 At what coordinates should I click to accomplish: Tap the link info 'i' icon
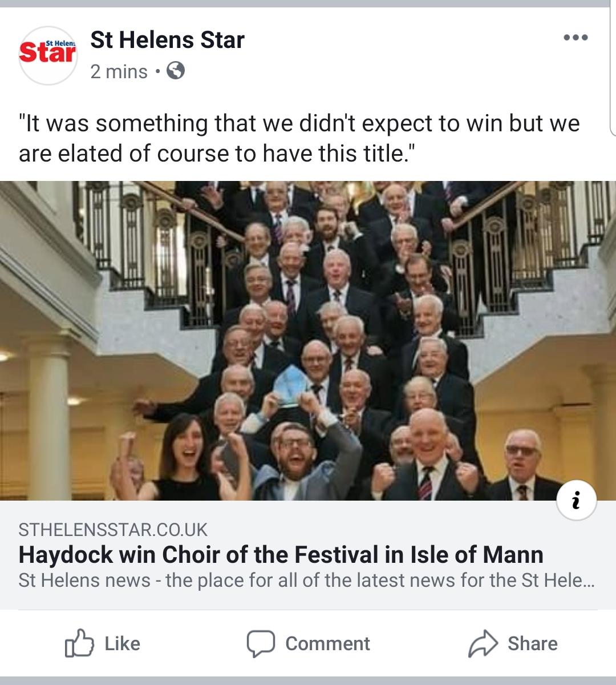[x=576, y=501]
